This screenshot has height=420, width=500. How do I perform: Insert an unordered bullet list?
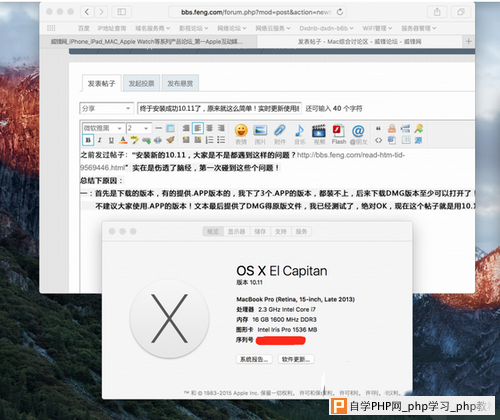pyautogui.click(x=221, y=140)
